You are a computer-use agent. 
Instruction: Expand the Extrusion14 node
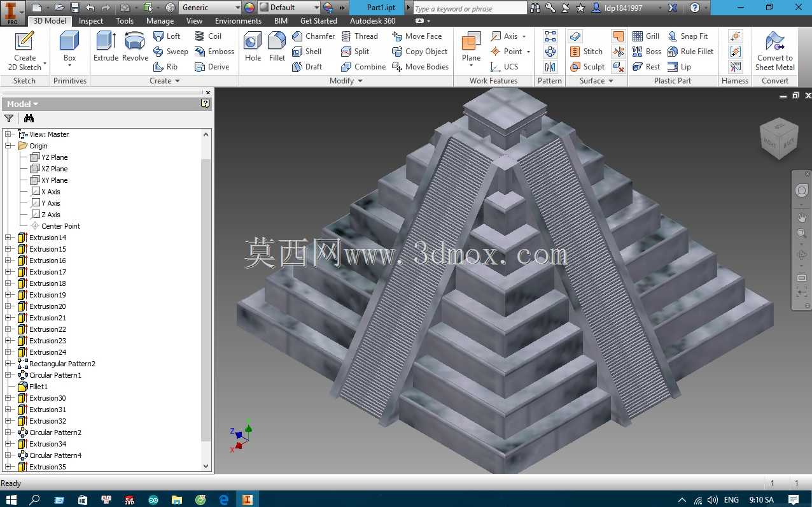click(x=8, y=238)
